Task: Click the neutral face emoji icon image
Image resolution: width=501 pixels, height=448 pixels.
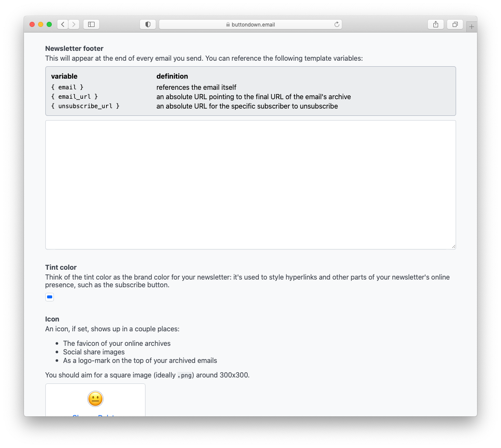Action: click(95, 399)
